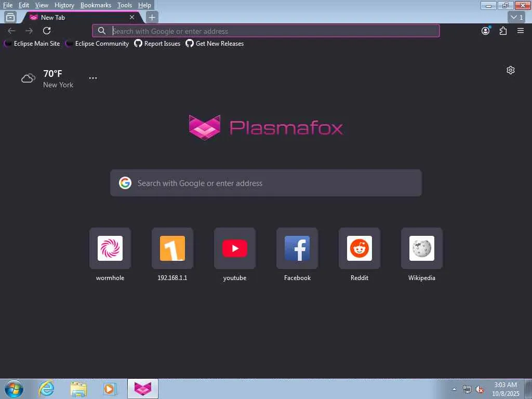Screen dimensions: 532x399
Task: Close the New Tab tab
Action: (x=132, y=17)
